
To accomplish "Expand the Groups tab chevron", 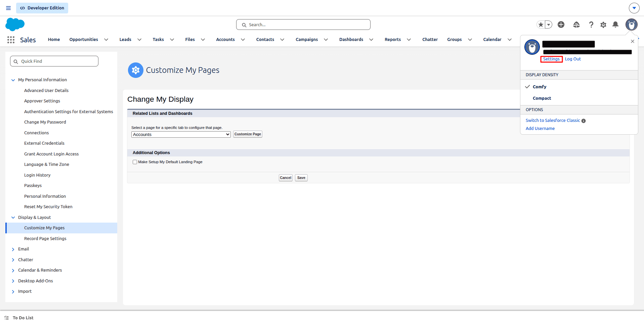I will tap(470, 40).
